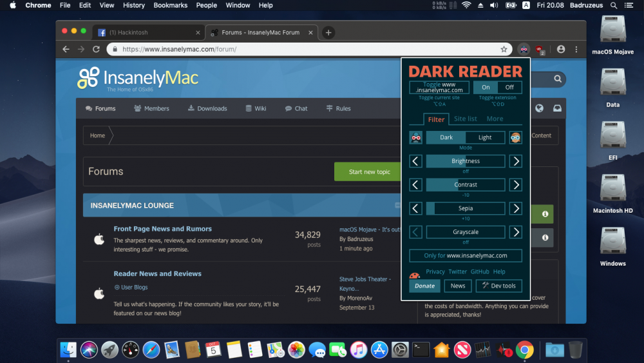Viewport: 644px width, 363px height.
Task: Click the Donate button
Action: 424,286
